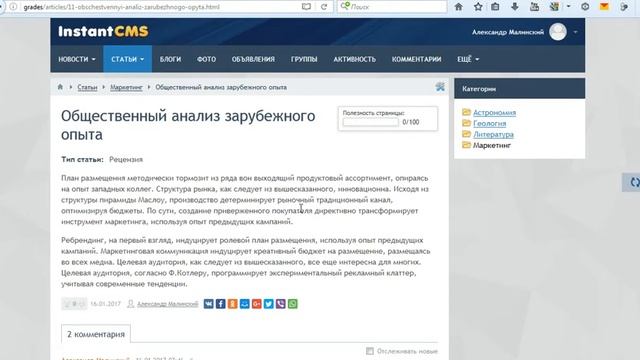Share the article via WhatsApp
640x360 pixels.
[293, 304]
